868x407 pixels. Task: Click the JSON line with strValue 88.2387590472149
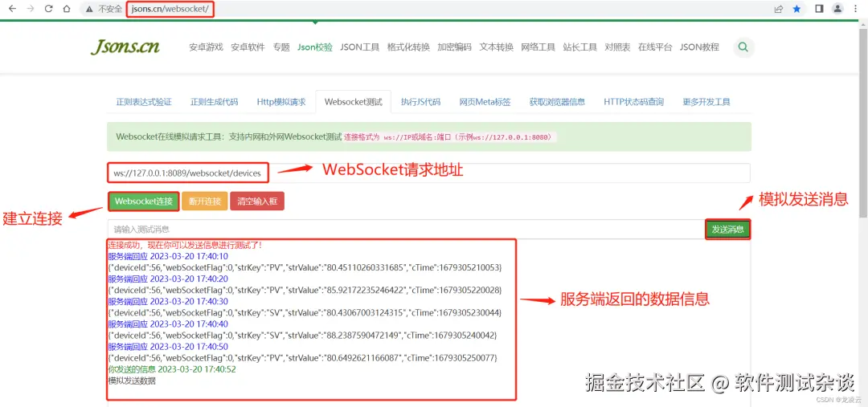coord(303,336)
